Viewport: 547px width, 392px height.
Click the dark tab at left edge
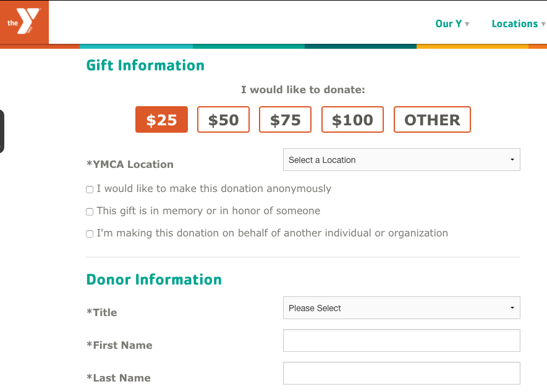[2, 131]
